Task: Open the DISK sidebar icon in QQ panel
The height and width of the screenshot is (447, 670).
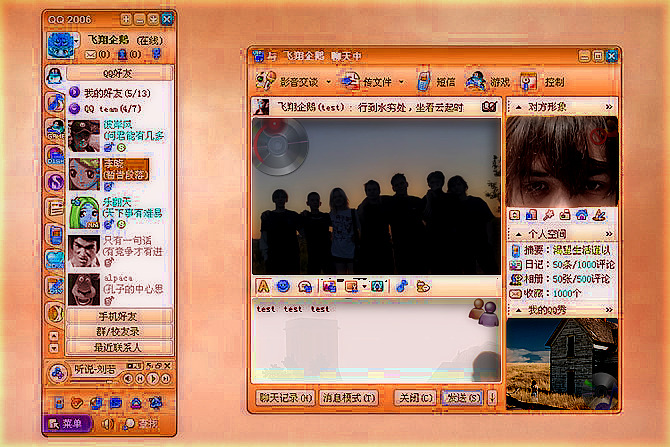Action: tap(56, 156)
